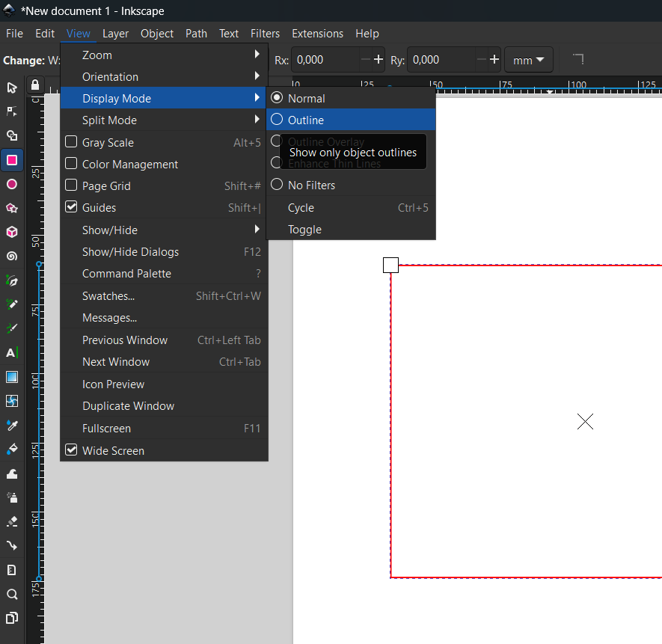662x644 pixels.
Task: Click Toggle in Display Mode submenu
Action: click(x=351, y=230)
